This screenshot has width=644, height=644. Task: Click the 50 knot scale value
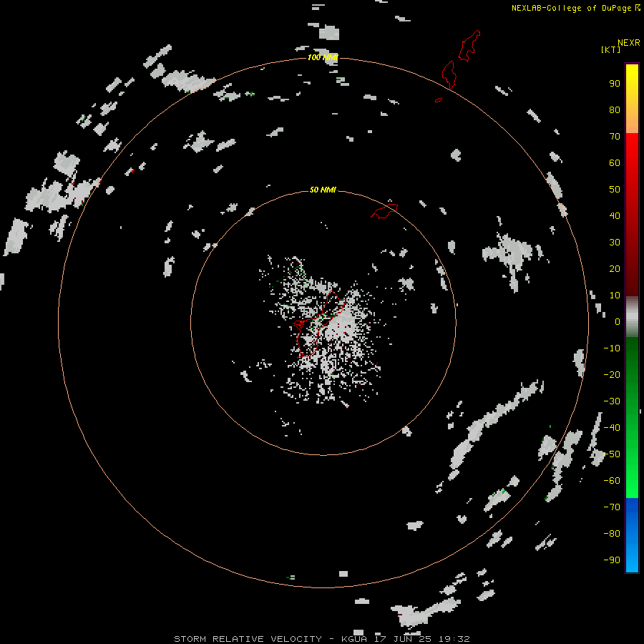(x=615, y=190)
